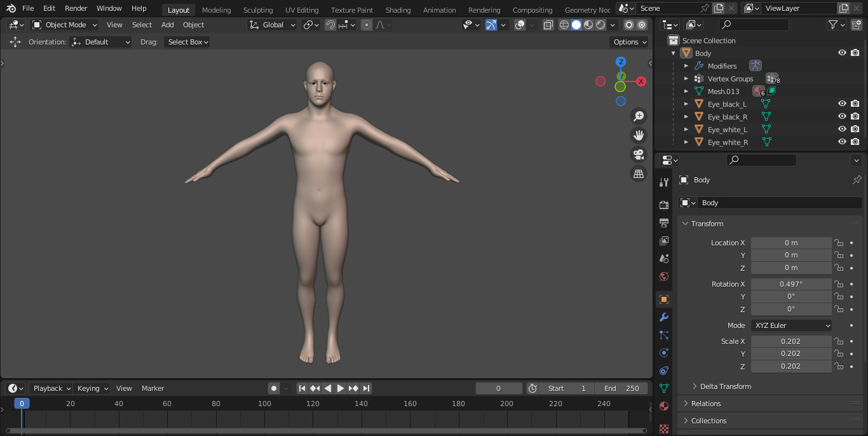Open the Modifiers wrench properties tab

coord(664,317)
